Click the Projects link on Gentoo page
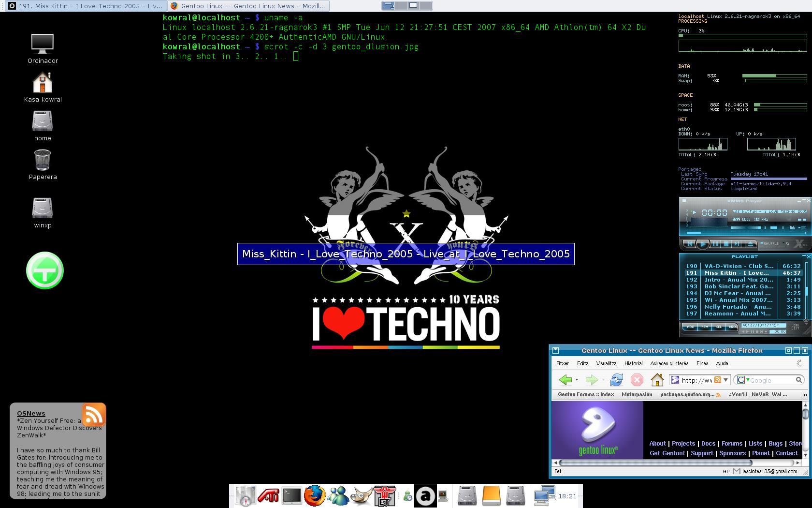Image resolution: width=812 pixels, height=508 pixels. pyautogui.click(x=683, y=443)
